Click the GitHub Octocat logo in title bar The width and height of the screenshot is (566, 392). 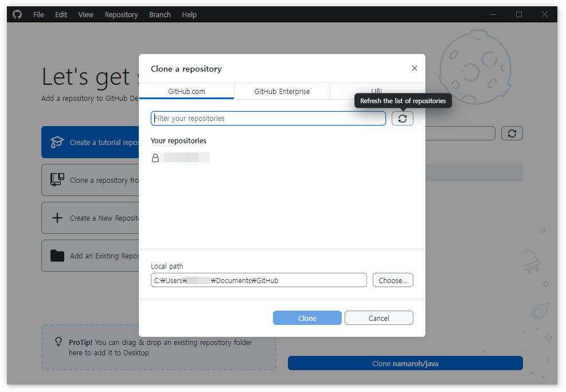click(17, 14)
